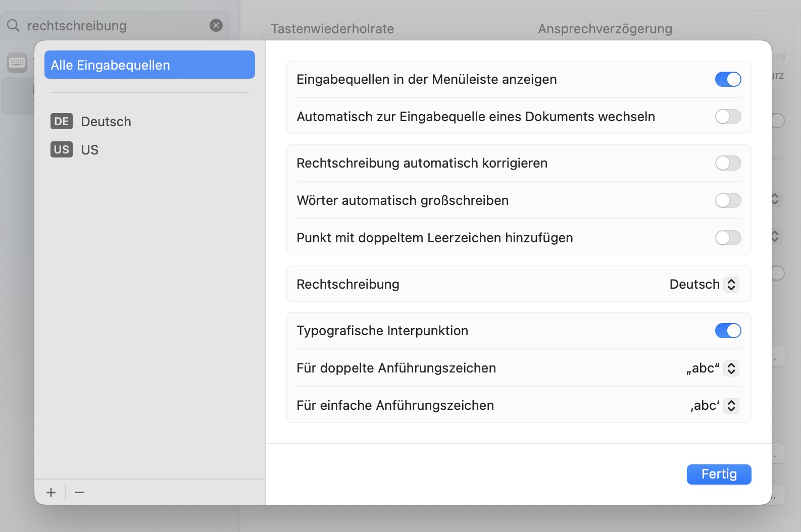Clear the search field with the X icon
The image size is (801, 532).
(216, 25)
